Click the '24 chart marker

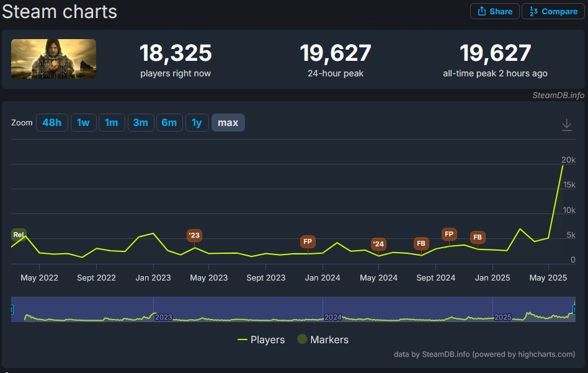pos(378,244)
